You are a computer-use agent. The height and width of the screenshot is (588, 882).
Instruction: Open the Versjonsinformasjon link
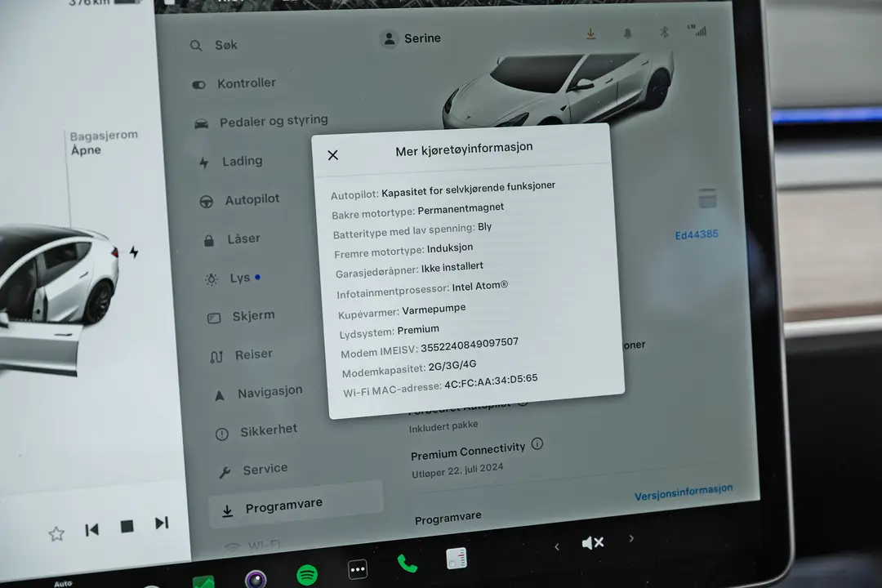pos(684,492)
